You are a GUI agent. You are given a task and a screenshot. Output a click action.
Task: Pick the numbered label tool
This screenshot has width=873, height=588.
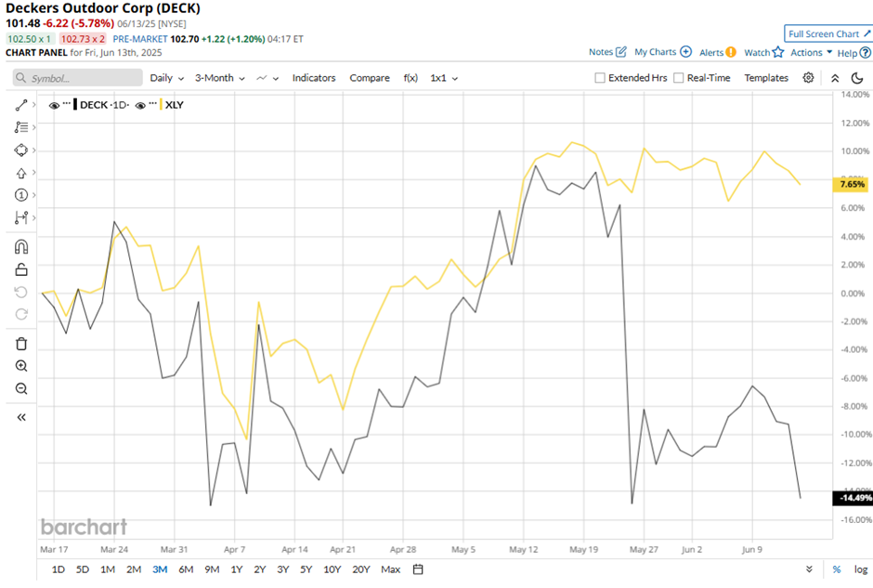pos(21,195)
